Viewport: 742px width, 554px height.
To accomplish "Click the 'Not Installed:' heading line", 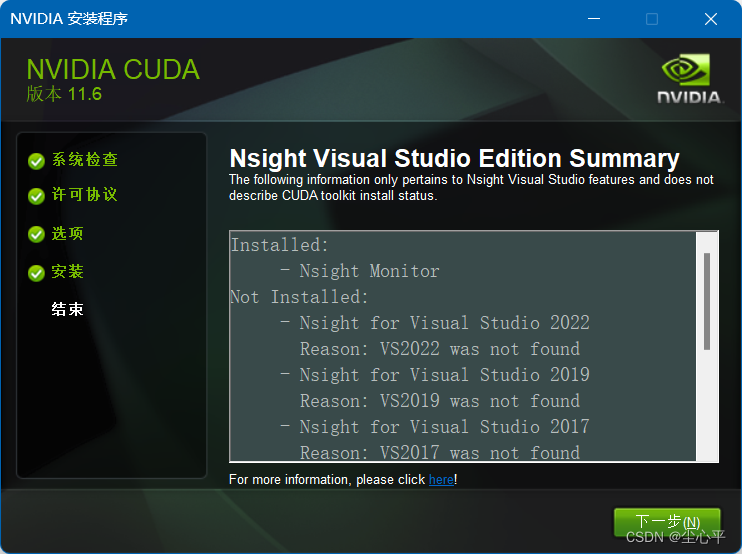I will point(299,297).
